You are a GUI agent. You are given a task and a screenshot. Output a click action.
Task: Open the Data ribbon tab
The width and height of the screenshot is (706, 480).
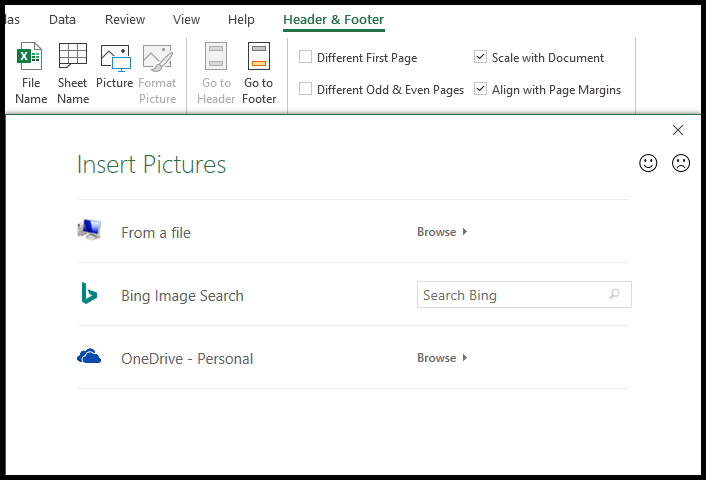[x=62, y=20]
